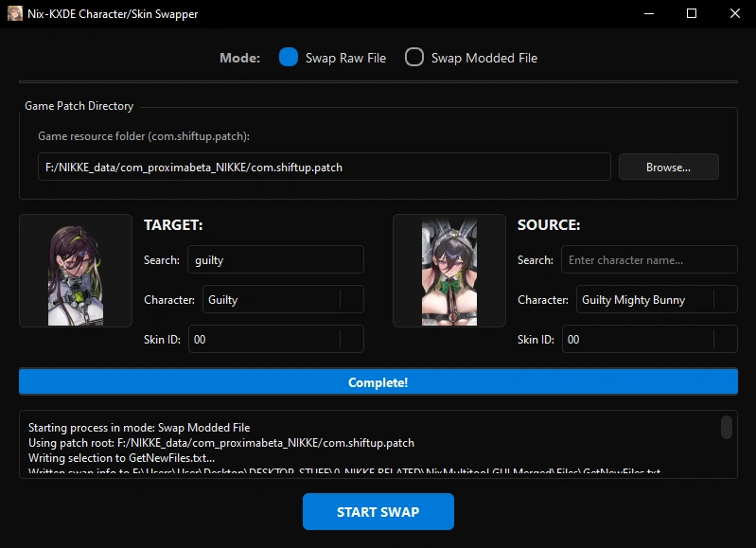Click log line 'Starting process in mode: Swap Modded File'
The width and height of the screenshot is (756, 548).
coord(139,428)
